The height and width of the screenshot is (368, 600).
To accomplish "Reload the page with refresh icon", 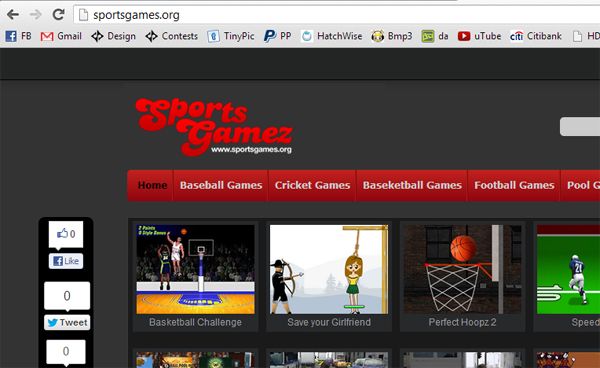I will click(59, 15).
